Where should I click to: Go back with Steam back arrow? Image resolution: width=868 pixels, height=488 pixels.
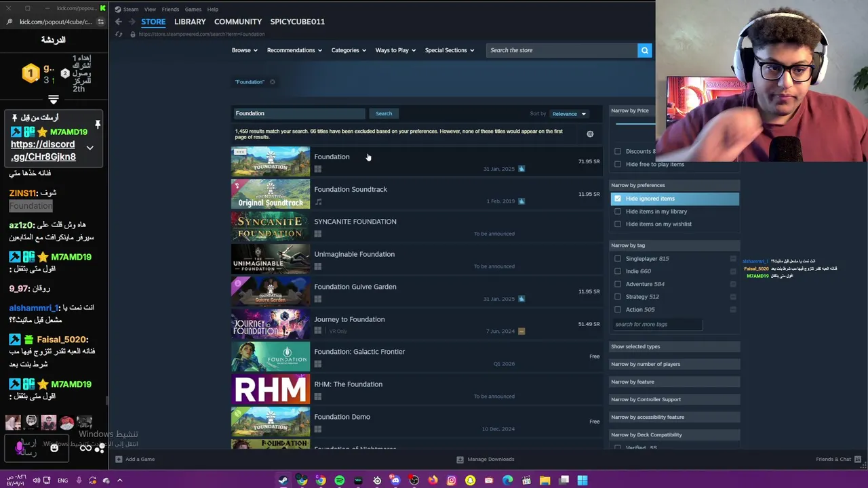click(119, 22)
